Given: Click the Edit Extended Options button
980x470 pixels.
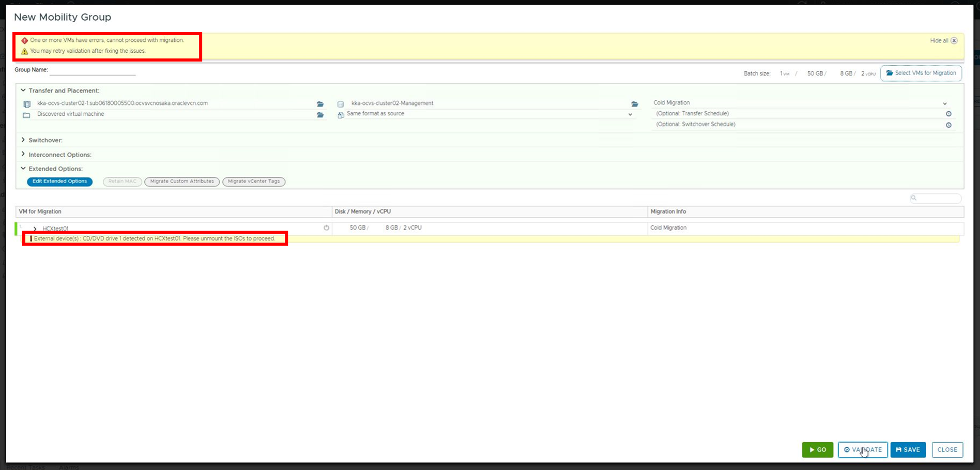Looking at the screenshot, I should coord(59,181).
